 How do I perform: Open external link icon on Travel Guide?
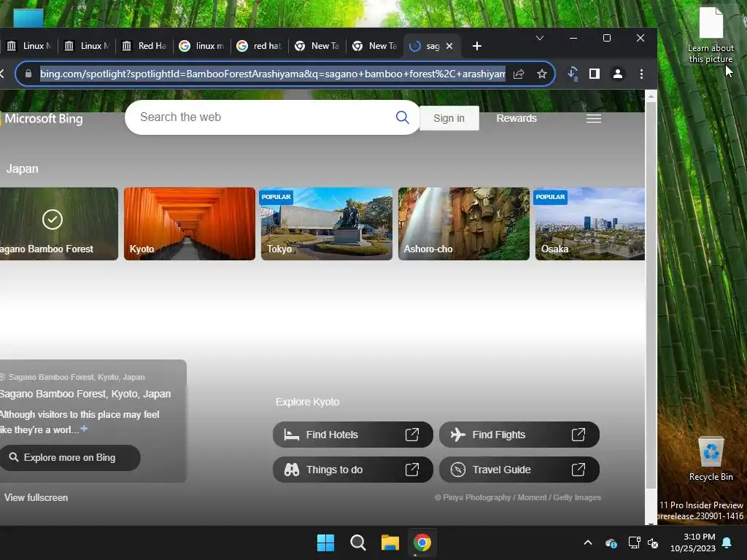(x=578, y=470)
